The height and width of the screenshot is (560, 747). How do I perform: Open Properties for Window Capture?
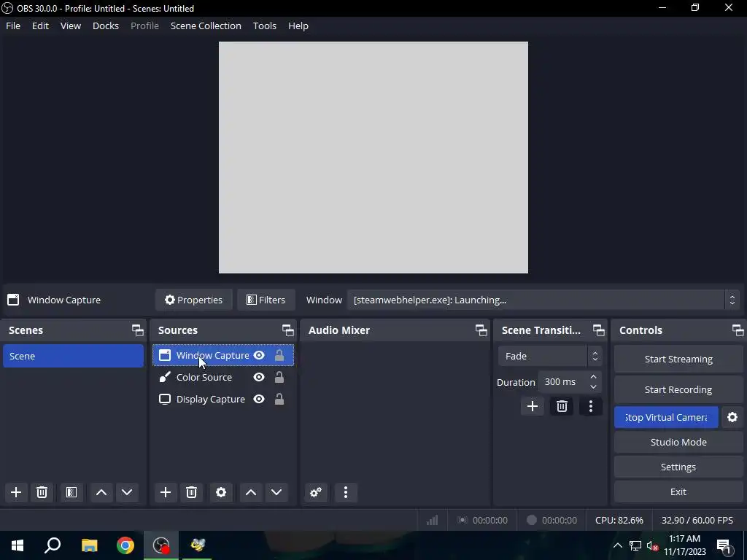(193, 300)
